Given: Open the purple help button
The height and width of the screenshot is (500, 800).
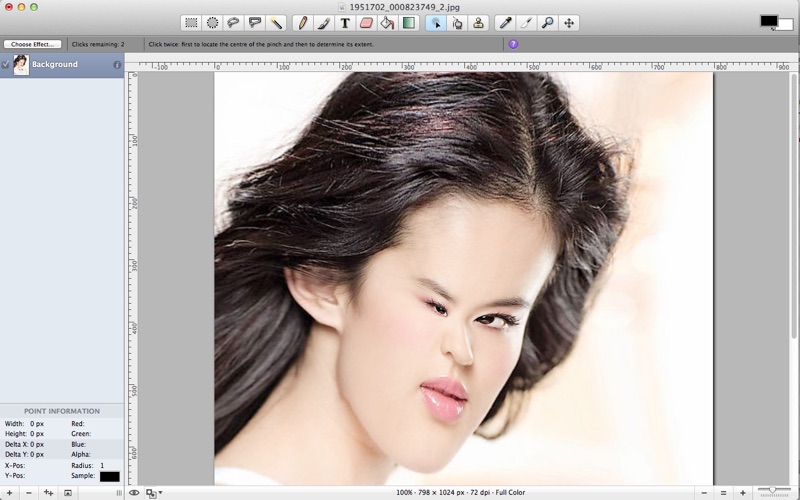Looking at the screenshot, I should pyautogui.click(x=513, y=44).
